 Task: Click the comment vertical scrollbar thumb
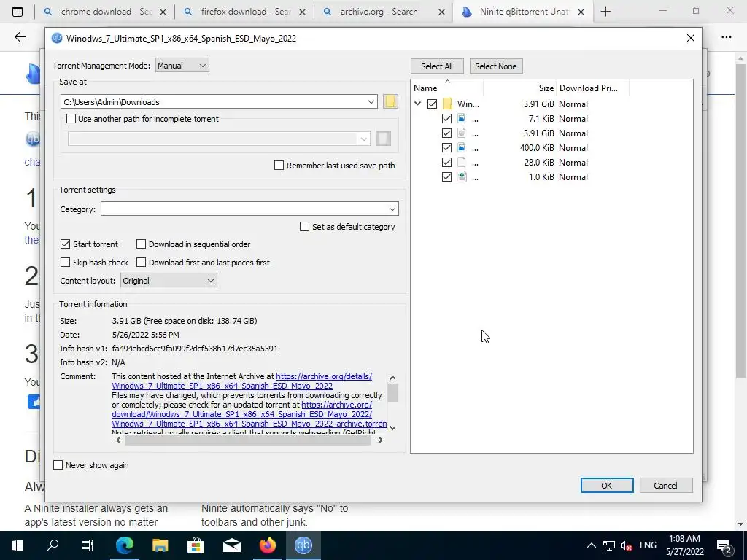392,393
